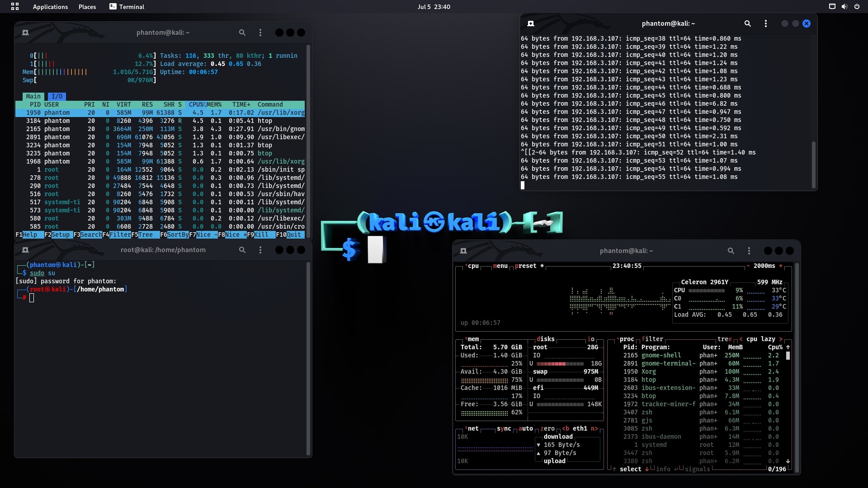Image resolution: width=868 pixels, height=488 pixels.
Task: Click search icon in ping terminal window
Action: [748, 23]
